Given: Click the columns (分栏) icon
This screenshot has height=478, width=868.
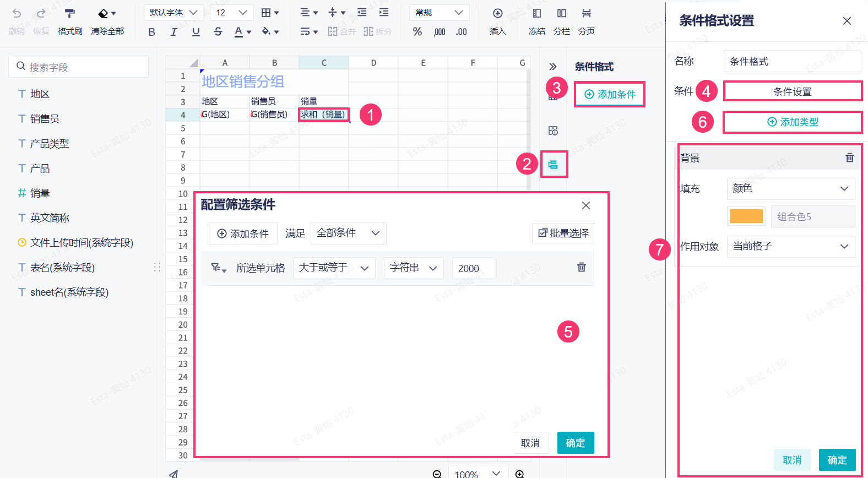Looking at the screenshot, I should [562, 13].
